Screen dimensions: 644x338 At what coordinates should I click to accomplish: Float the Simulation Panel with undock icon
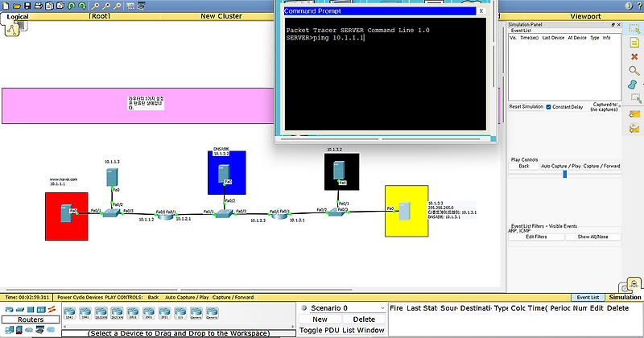[x=613, y=25]
